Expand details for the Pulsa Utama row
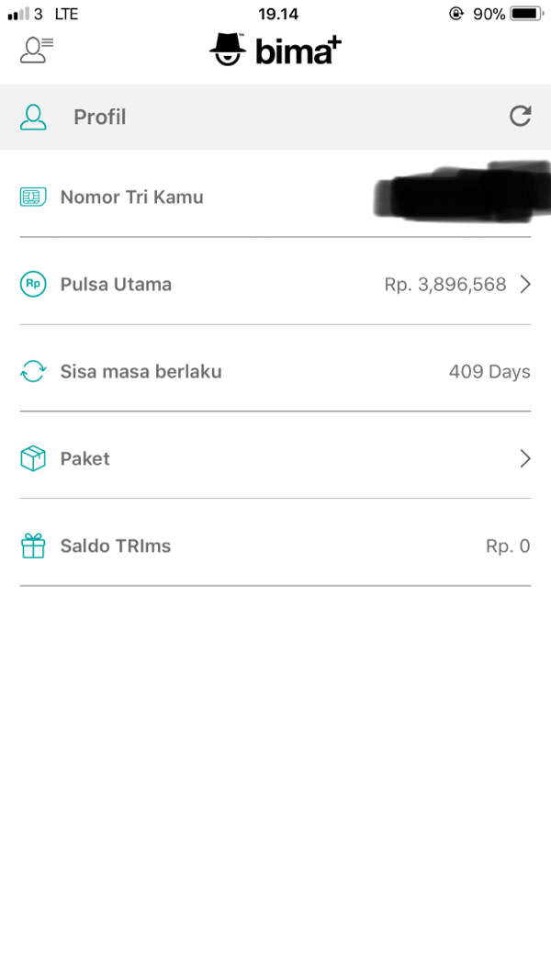This screenshot has width=551, height=980. tap(524, 284)
